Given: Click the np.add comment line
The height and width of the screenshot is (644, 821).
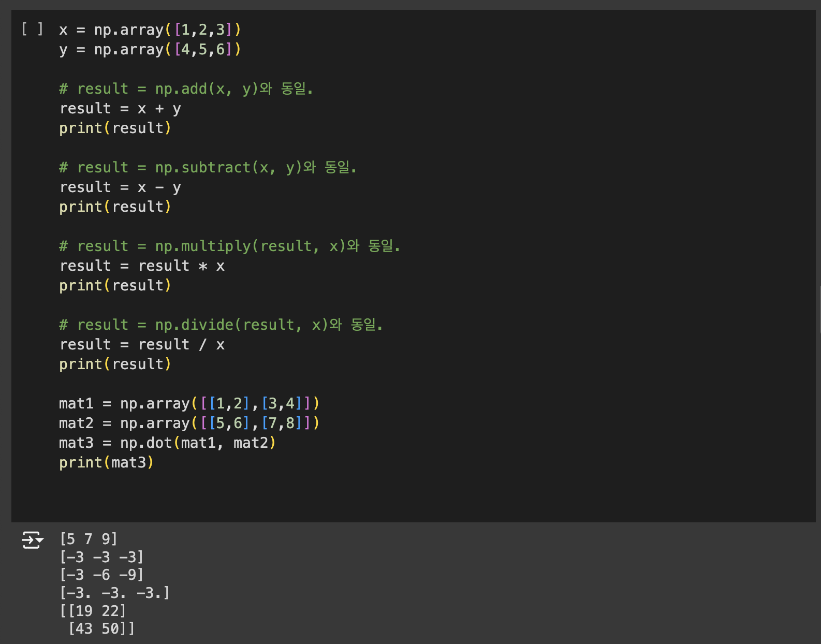Looking at the screenshot, I should (186, 89).
